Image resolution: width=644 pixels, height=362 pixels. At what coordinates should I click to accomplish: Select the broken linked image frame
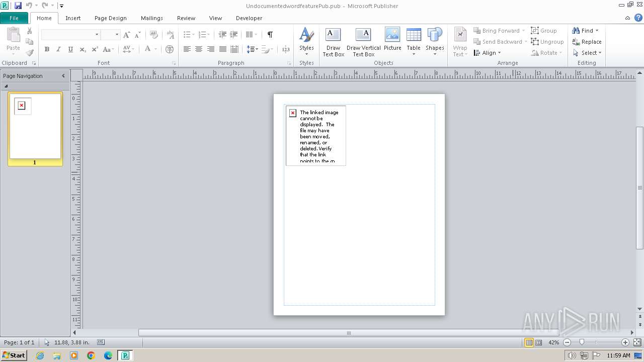(x=315, y=136)
